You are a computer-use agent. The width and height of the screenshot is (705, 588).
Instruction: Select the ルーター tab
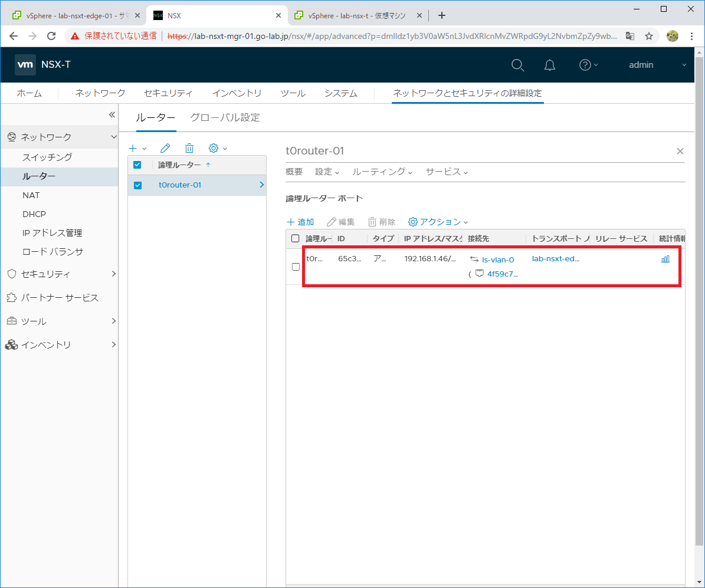pos(156,118)
